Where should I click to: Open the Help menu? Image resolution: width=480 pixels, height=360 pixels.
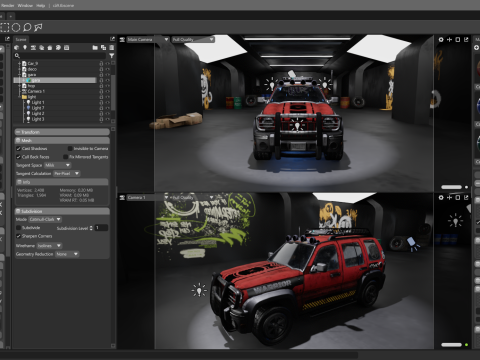point(40,5)
